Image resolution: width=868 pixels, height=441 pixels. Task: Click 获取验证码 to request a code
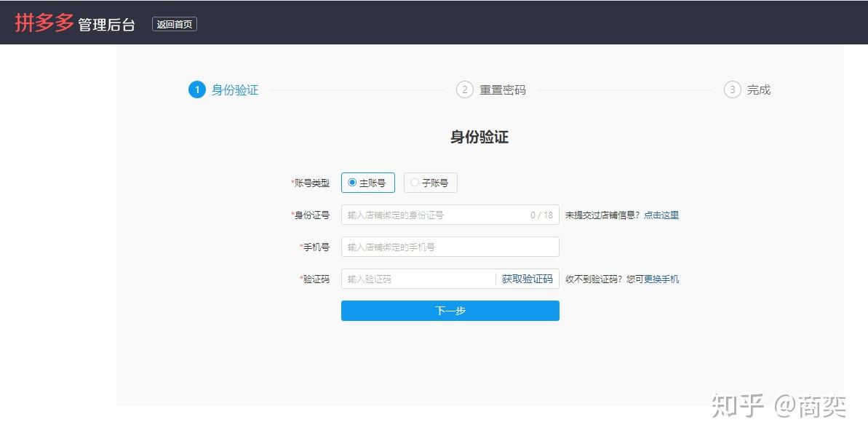coord(527,279)
